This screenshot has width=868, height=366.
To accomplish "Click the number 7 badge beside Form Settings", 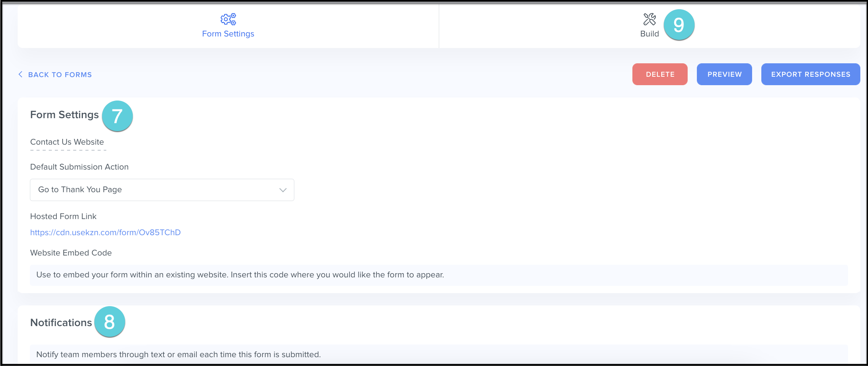I will pos(117,116).
